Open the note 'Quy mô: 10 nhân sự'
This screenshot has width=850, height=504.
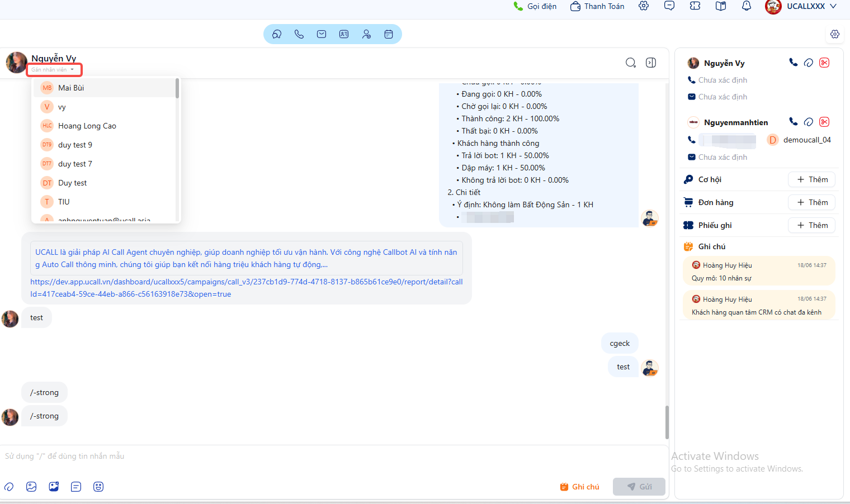759,271
